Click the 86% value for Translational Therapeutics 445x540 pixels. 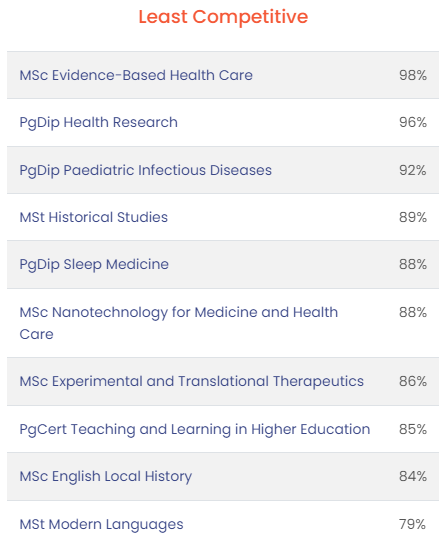click(413, 381)
